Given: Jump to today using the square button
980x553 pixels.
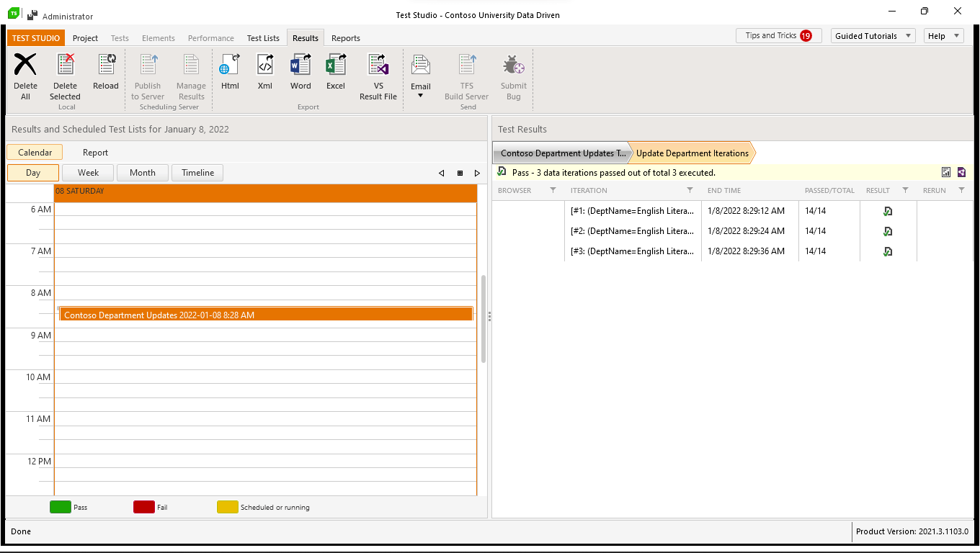Looking at the screenshot, I should click(460, 173).
